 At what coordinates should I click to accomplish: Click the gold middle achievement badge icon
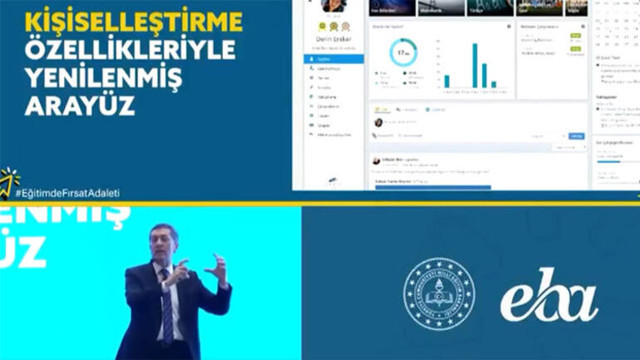(333, 27)
